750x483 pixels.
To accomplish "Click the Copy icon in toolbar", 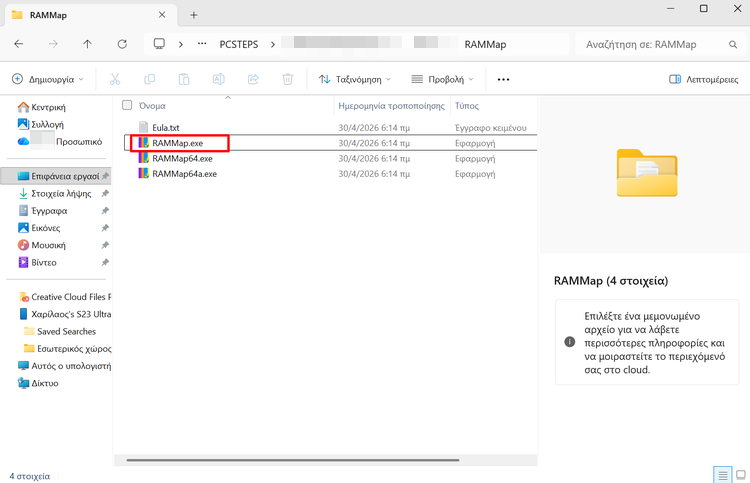I will pos(150,79).
